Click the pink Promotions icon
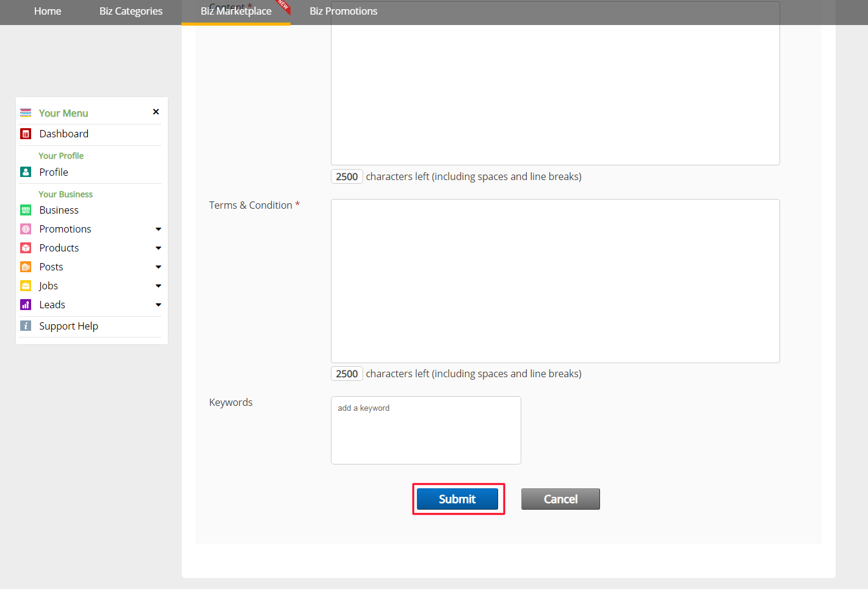868x589 pixels. (x=26, y=229)
